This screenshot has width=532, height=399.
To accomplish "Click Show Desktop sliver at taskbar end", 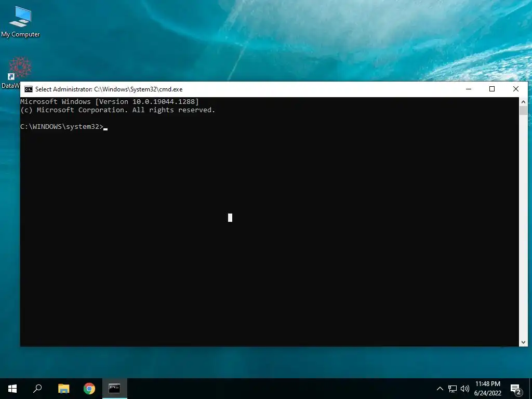I will (x=530, y=389).
